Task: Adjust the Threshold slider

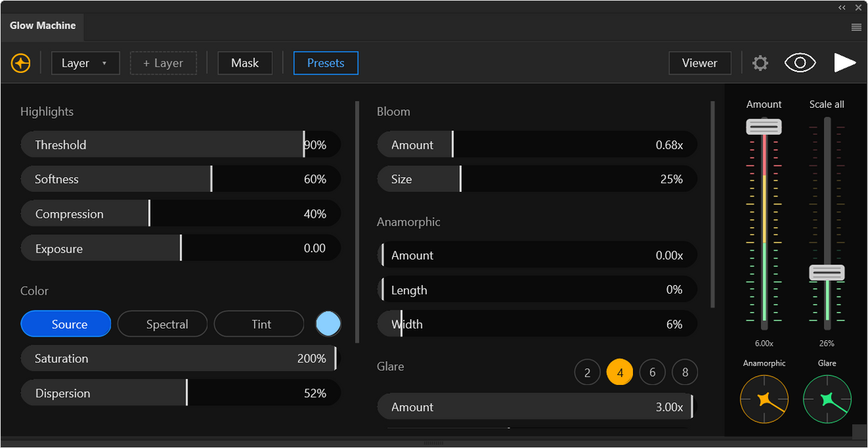Action: click(x=181, y=145)
